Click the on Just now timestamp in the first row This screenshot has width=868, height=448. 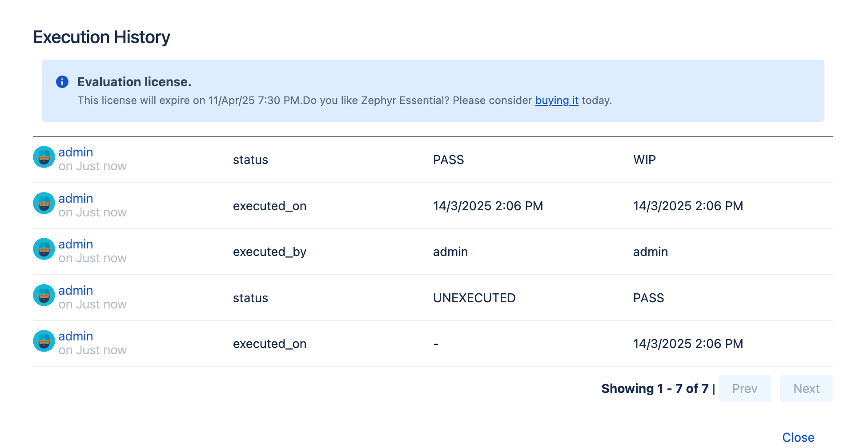pyautogui.click(x=92, y=166)
